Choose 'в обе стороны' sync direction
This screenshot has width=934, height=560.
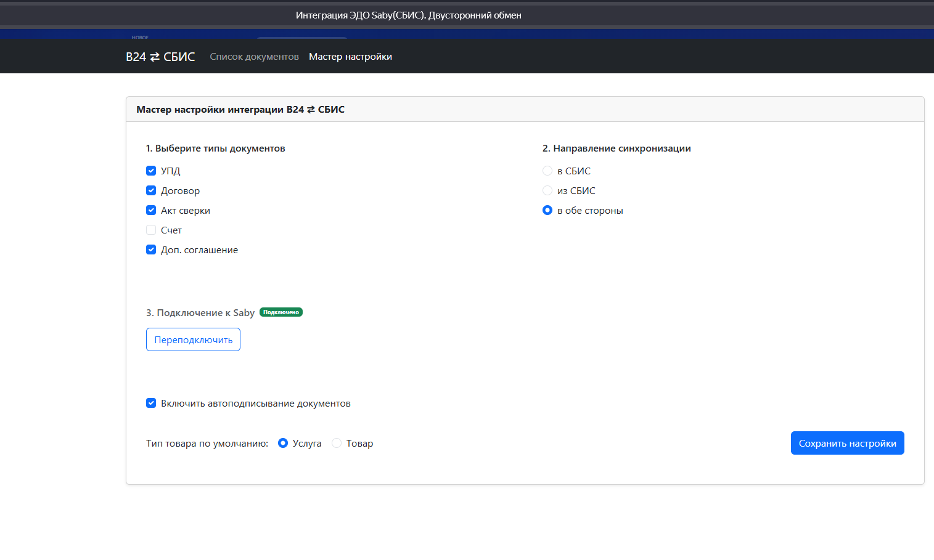point(547,210)
